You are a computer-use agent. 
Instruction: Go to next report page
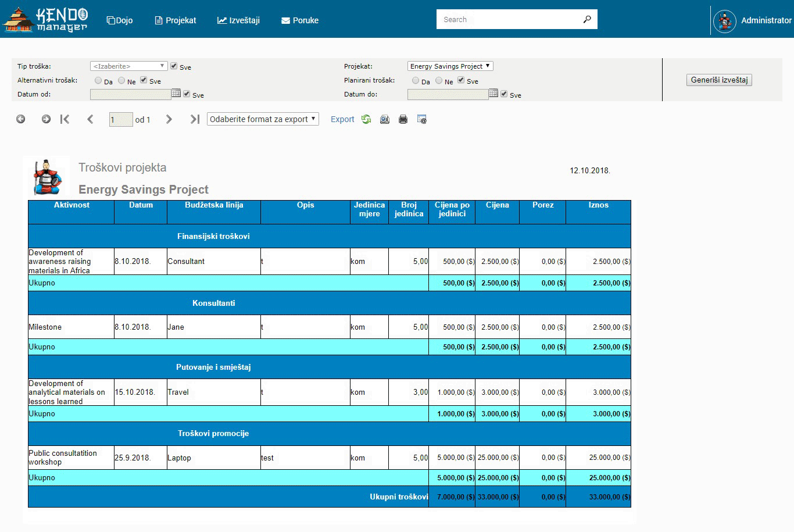click(x=169, y=119)
